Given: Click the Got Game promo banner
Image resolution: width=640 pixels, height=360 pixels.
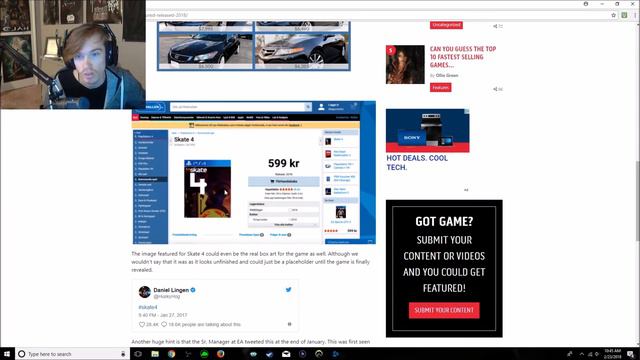Looking at the screenshot, I should point(444,268).
